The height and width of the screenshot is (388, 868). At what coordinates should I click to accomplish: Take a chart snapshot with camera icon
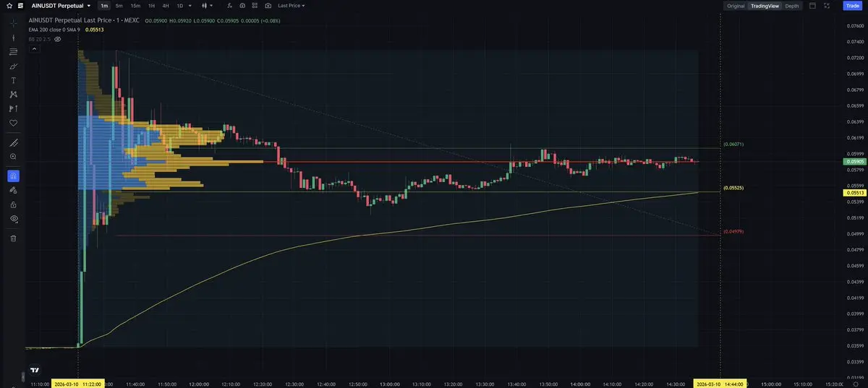[268, 5]
